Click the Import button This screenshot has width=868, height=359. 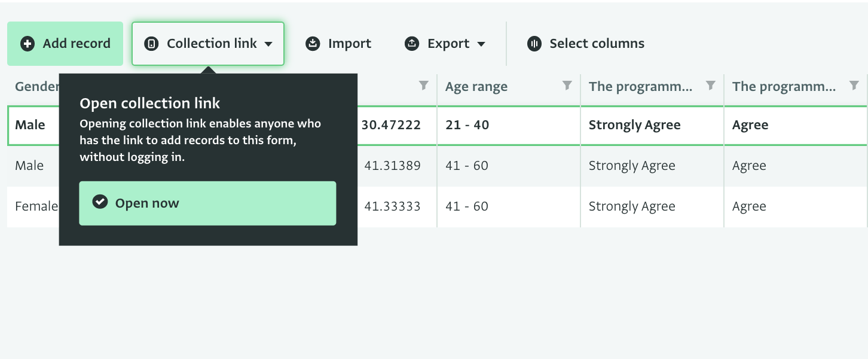(x=338, y=44)
